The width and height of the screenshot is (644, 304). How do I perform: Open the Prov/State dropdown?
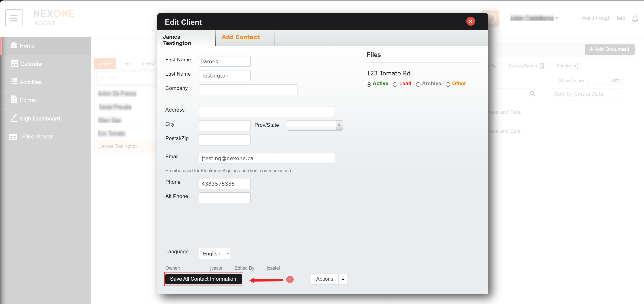pyautogui.click(x=315, y=125)
